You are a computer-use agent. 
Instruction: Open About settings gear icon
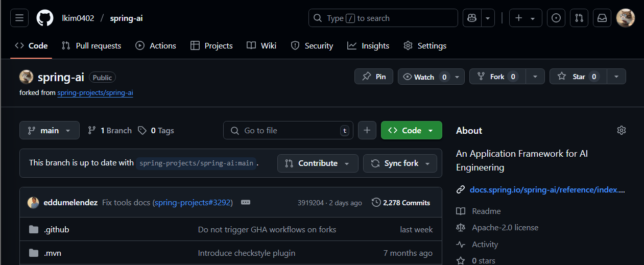[621, 130]
